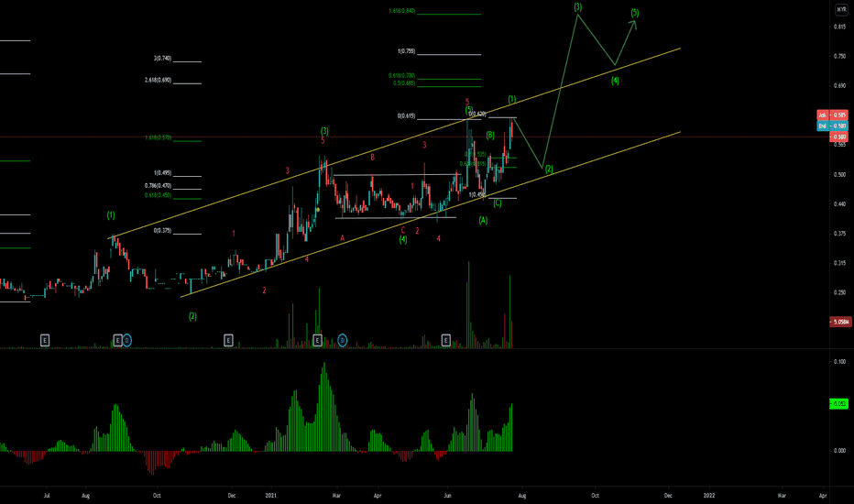Select the green (A) wave label
Screen dimensions: 854x504
(x=483, y=221)
